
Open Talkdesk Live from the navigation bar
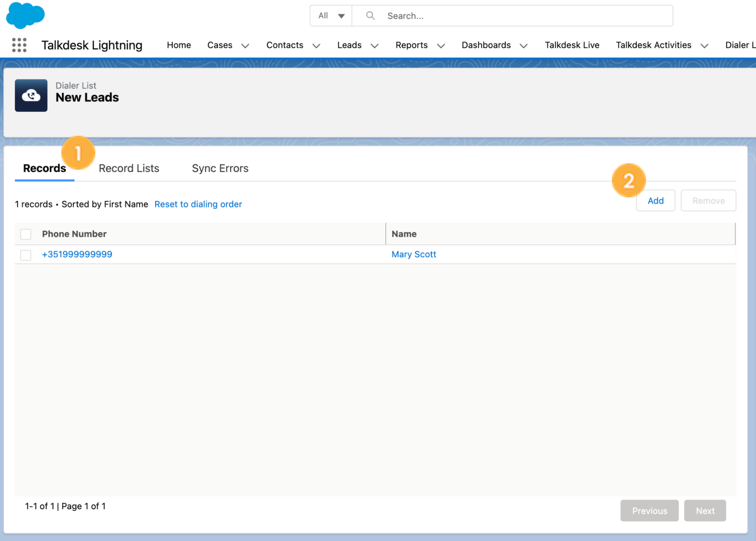click(x=571, y=45)
